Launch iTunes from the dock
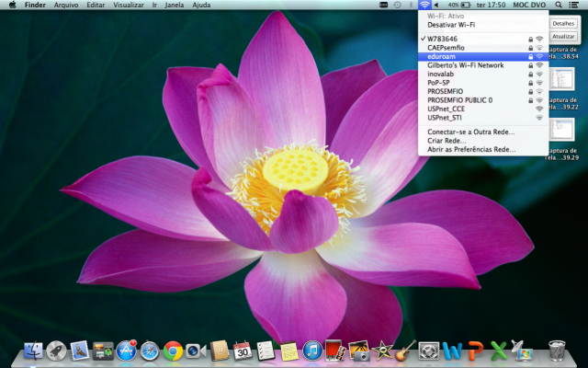This screenshot has height=368, width=588. 311,351
